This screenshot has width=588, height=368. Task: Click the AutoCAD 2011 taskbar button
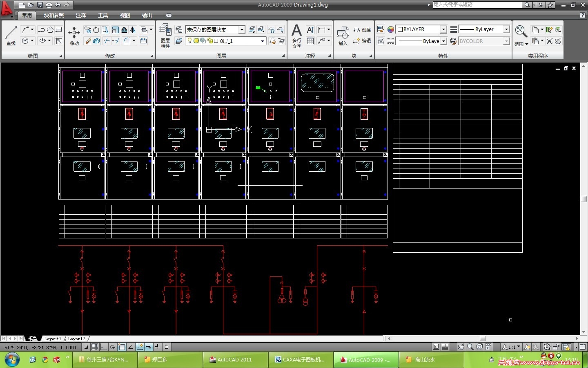click(236, 360)
